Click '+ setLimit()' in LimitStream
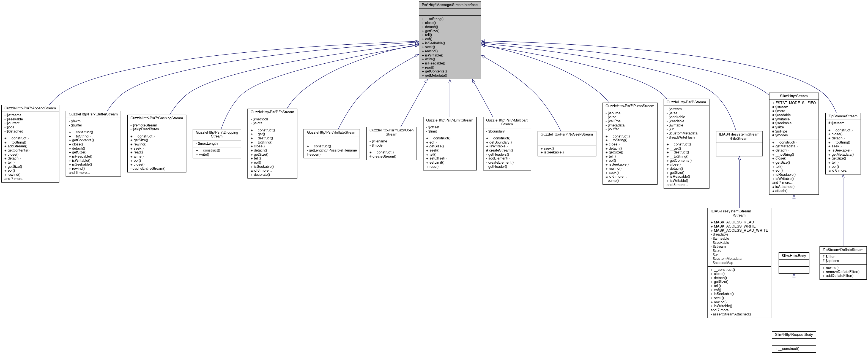 point(435,162)
